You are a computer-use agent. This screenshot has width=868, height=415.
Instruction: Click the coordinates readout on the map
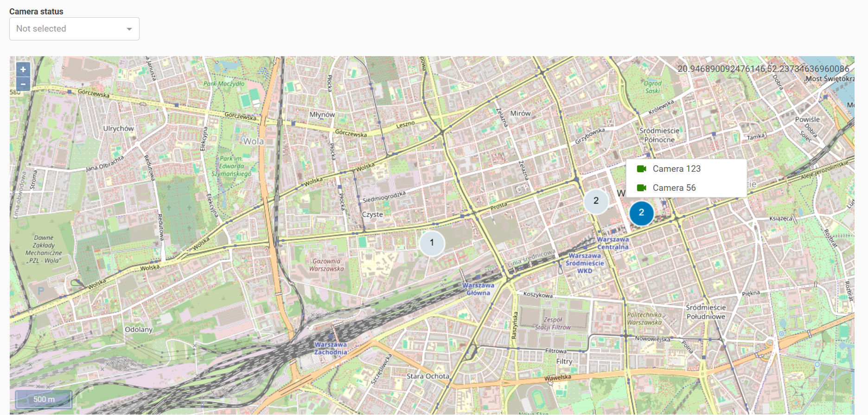763,69
